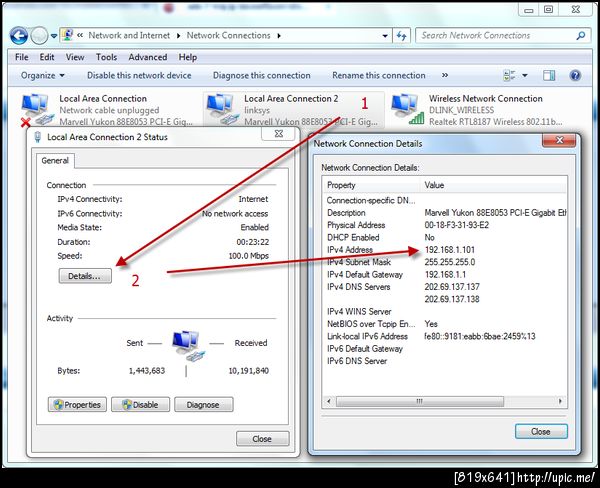The width and height of the screenshot is (600, 488).
Task: Select the IPv4 Default Gateway row
Action: [x=444, y=274]
